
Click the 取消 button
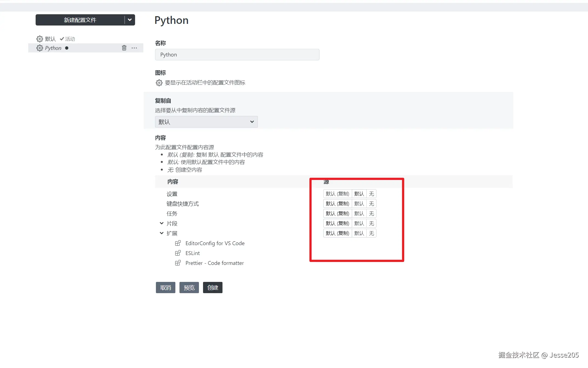point(165,288)
